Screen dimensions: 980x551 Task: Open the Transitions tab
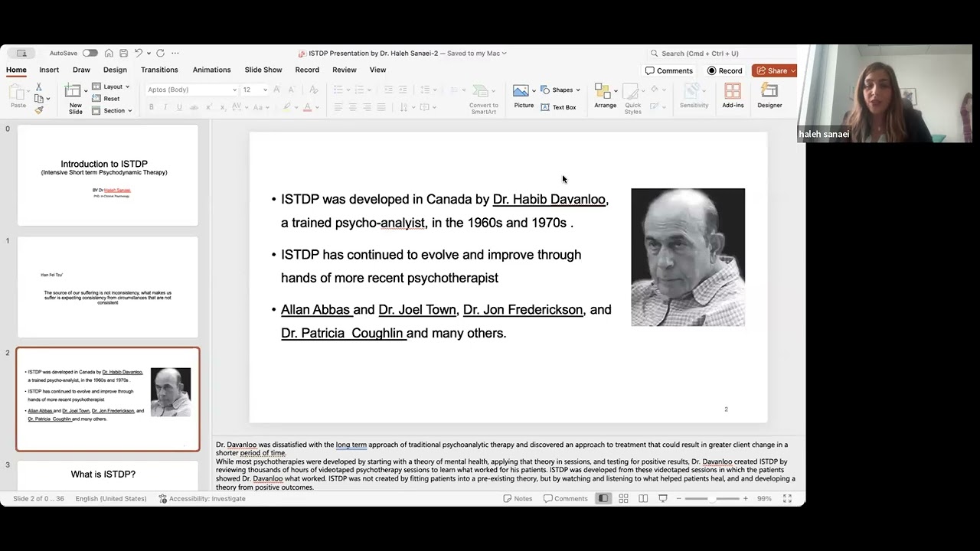(159, 70)
